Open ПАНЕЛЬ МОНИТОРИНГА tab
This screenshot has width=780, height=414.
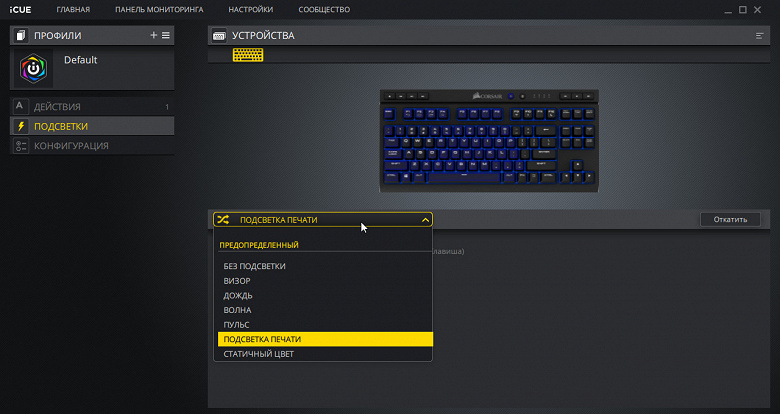pos(159,9)
